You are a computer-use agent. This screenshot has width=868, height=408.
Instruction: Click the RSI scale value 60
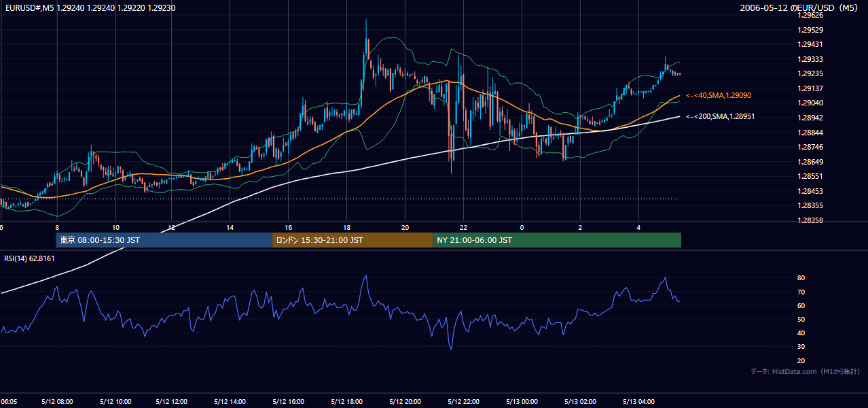(801, 305)
